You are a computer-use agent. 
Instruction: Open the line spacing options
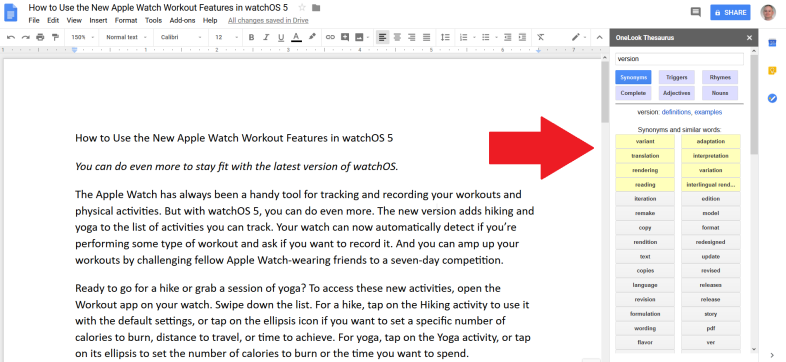point(445,37)
